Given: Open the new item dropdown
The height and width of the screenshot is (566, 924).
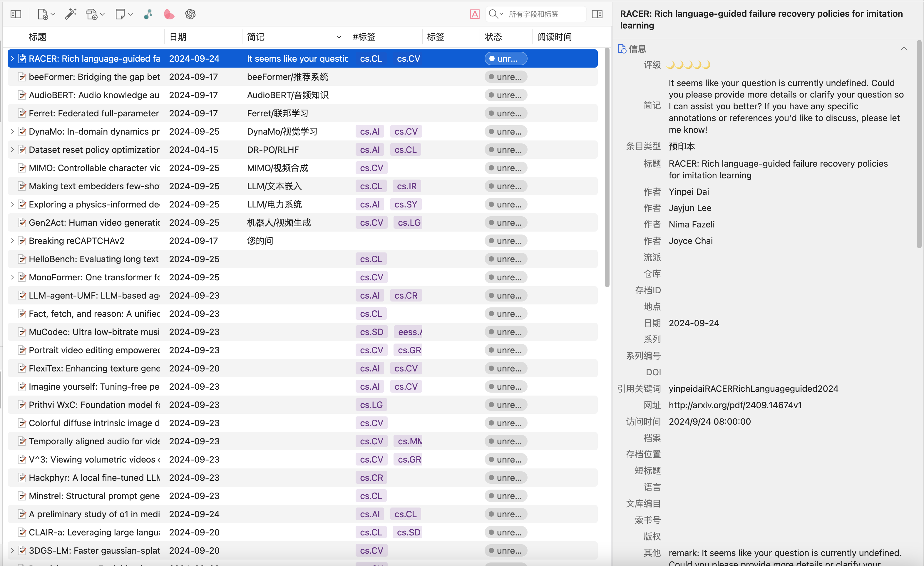Looking at the screenshot, I should (x=46, y=14).
